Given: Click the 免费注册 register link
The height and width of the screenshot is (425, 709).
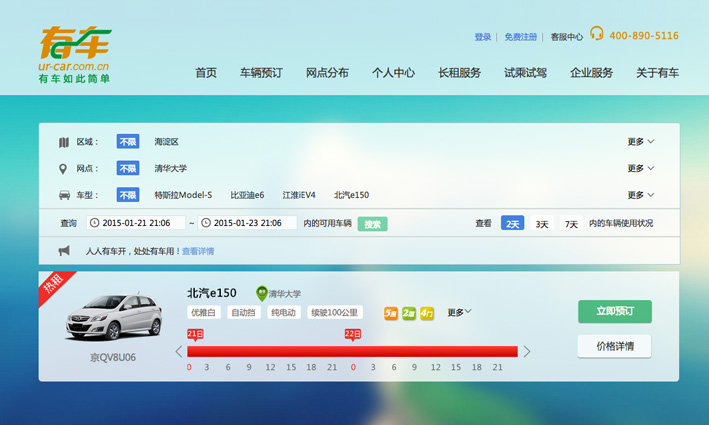Looking at the screenshot, I should 521,37.
